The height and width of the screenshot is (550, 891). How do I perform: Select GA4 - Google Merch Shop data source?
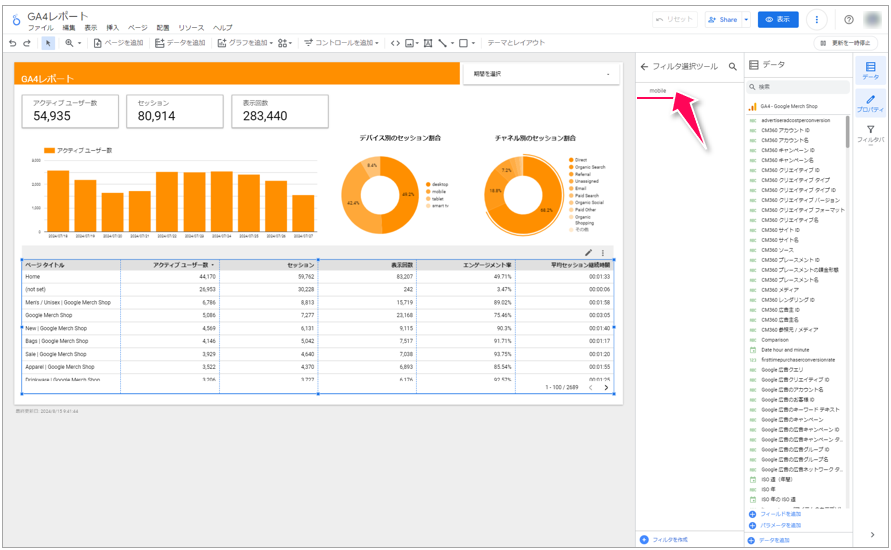tap(789, 106)
